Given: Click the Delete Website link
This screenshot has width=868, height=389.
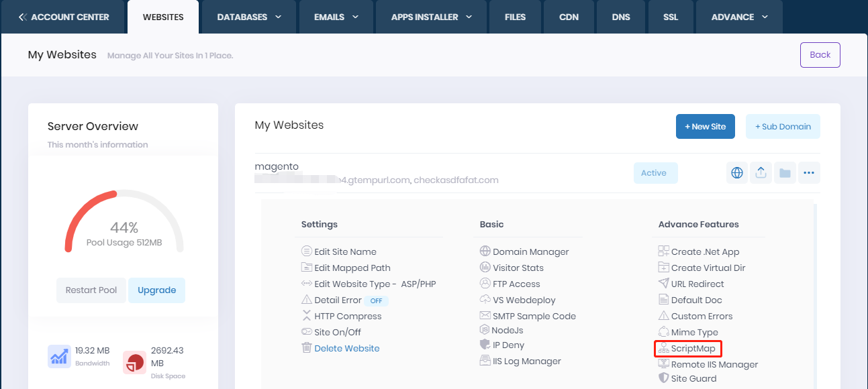Looking at the screenshot, I should [346, 349].
